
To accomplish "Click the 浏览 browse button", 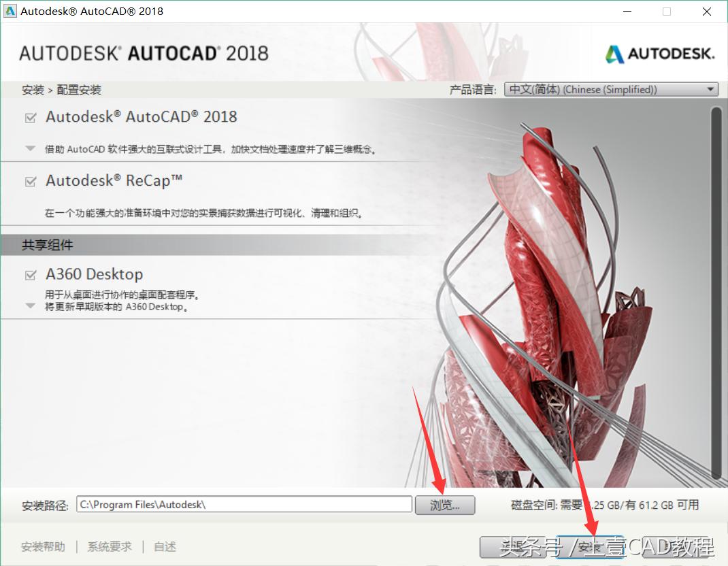I will [x=445, y=505].
